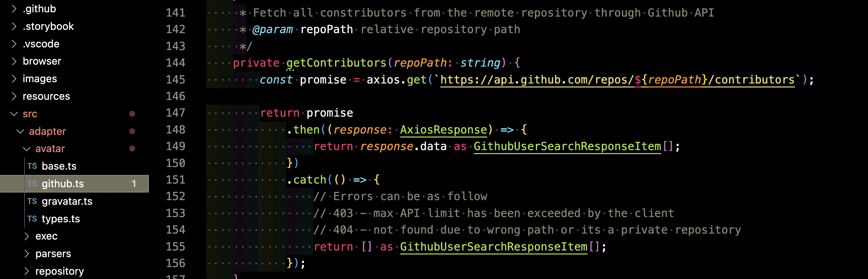868x279 pixels.
Task: Expand the .storybook folder chevron
Action: [14, 26]
